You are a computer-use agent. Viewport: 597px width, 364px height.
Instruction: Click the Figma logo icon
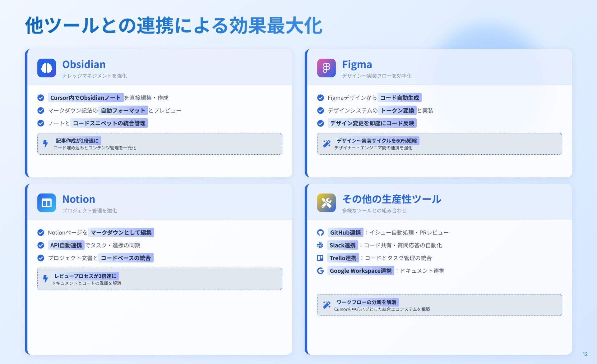pos(326,68)
